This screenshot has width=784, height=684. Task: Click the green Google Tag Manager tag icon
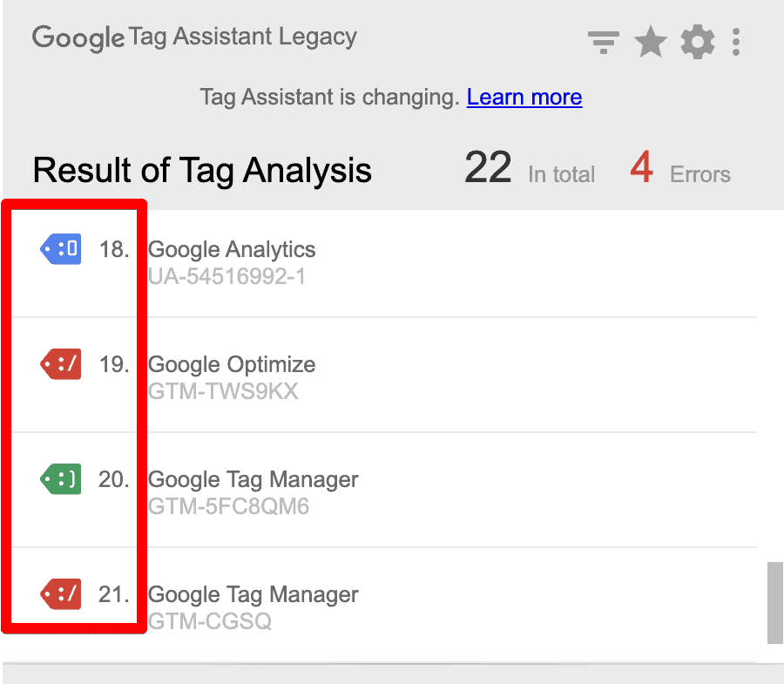[60, 479]
